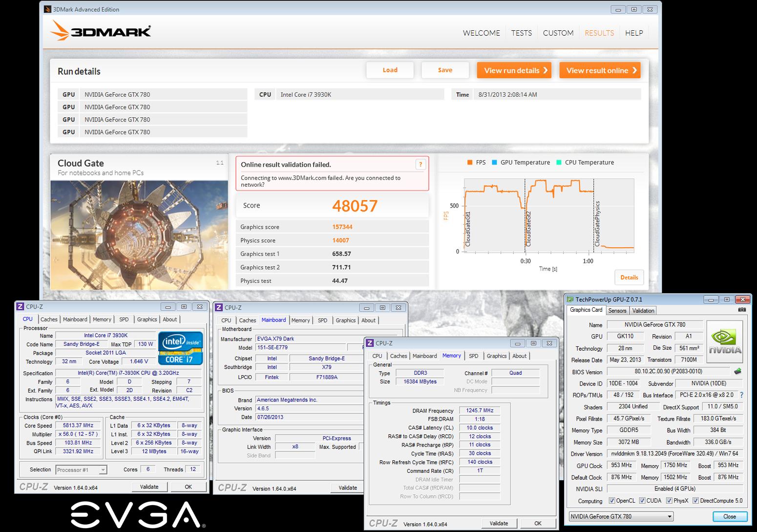Click the Load button
This screenshot has height=532, width=757.
(x=390, y=70)
